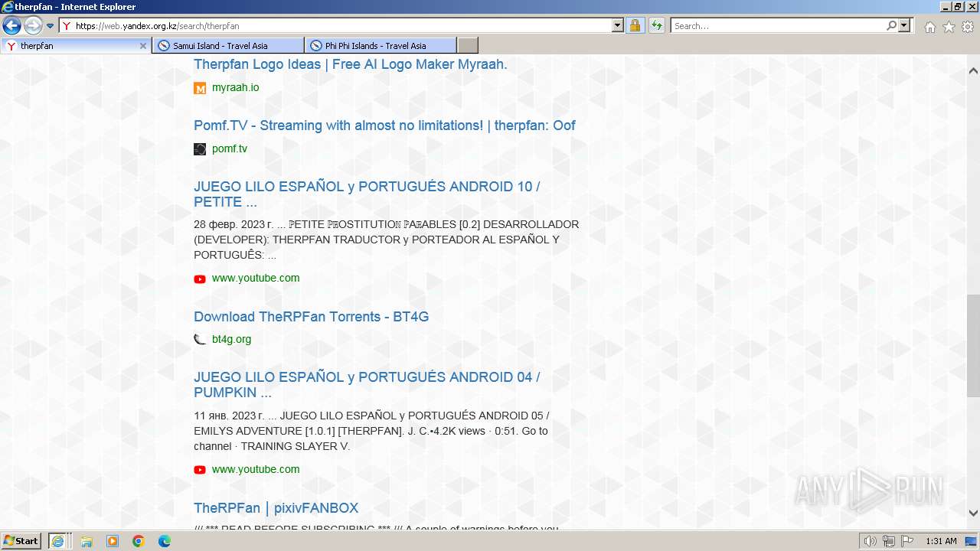Screen dimensions: 980x551
Task: Click the Home icon
Action: click(929, 27)
